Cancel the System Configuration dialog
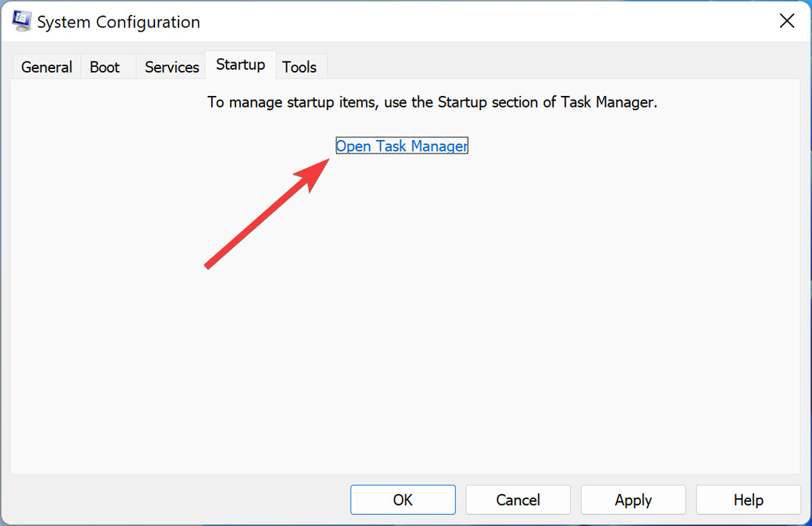This screenshot has width=812, height=526. click(x=518, y=500)
